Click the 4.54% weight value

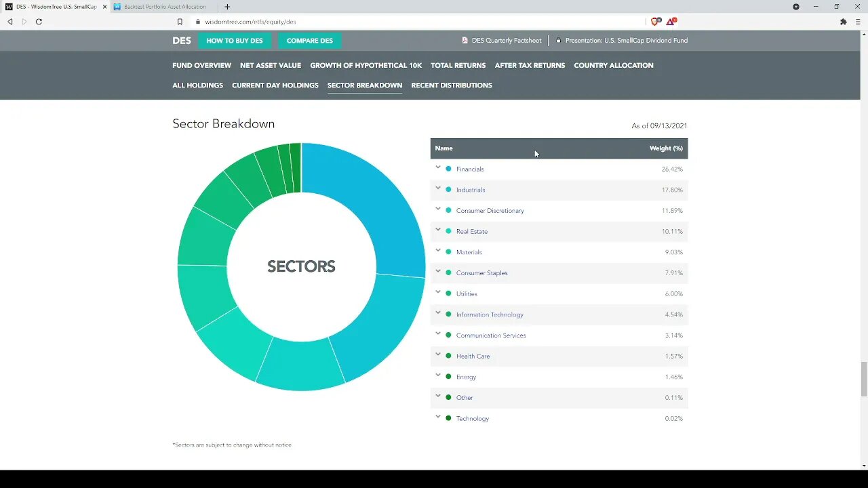674,314
